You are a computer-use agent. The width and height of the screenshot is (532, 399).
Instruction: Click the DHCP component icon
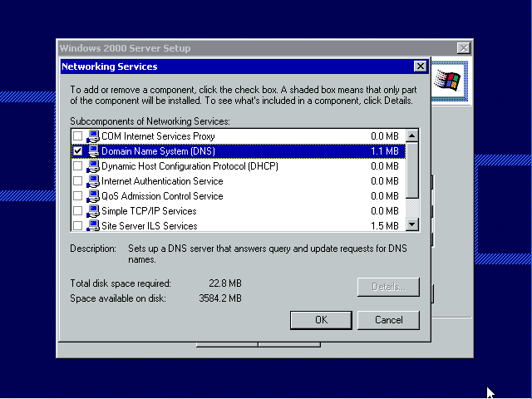coord(92,166)
